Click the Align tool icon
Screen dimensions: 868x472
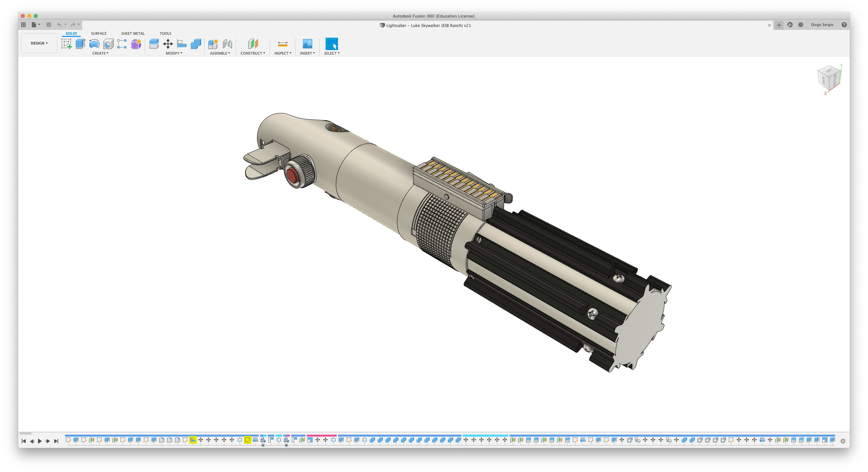point(182,44)
